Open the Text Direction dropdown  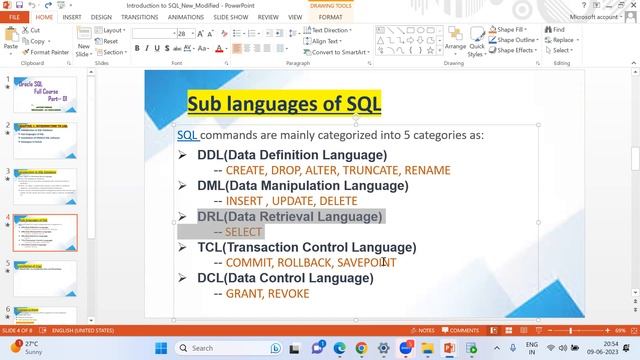(327, 30)
